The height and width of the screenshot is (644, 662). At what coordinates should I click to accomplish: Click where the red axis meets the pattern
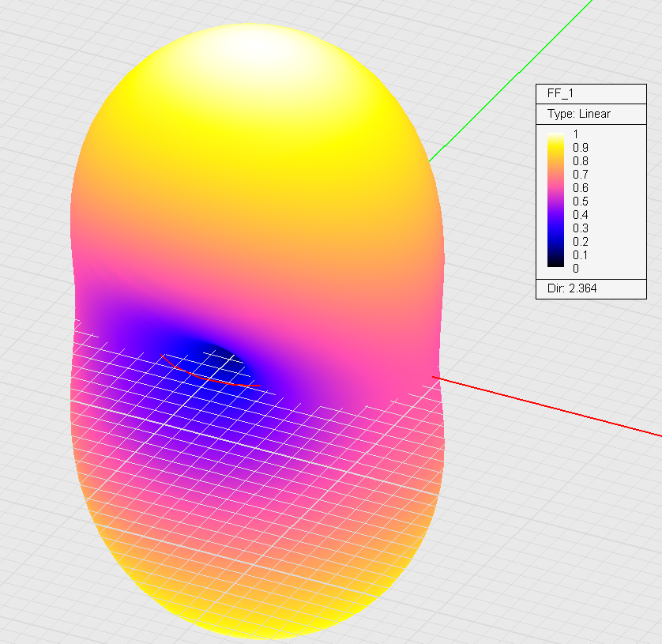coord(437,378)
